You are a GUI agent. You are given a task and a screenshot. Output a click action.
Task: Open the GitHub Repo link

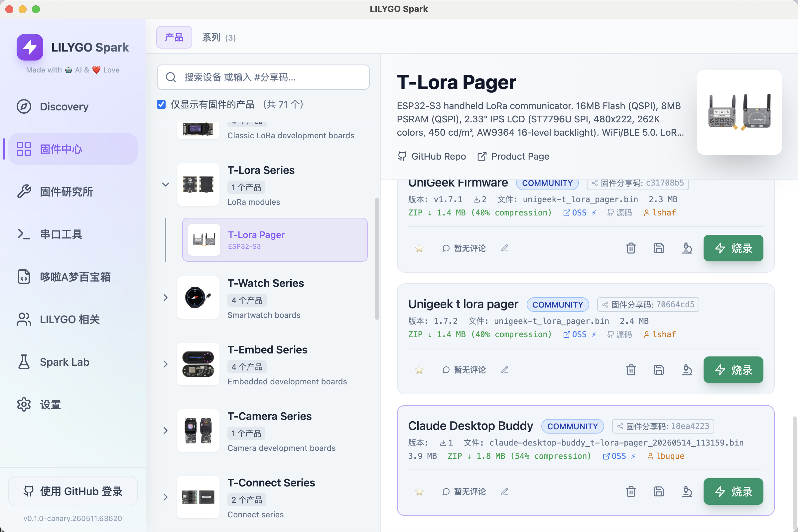(x=432, y=156)
